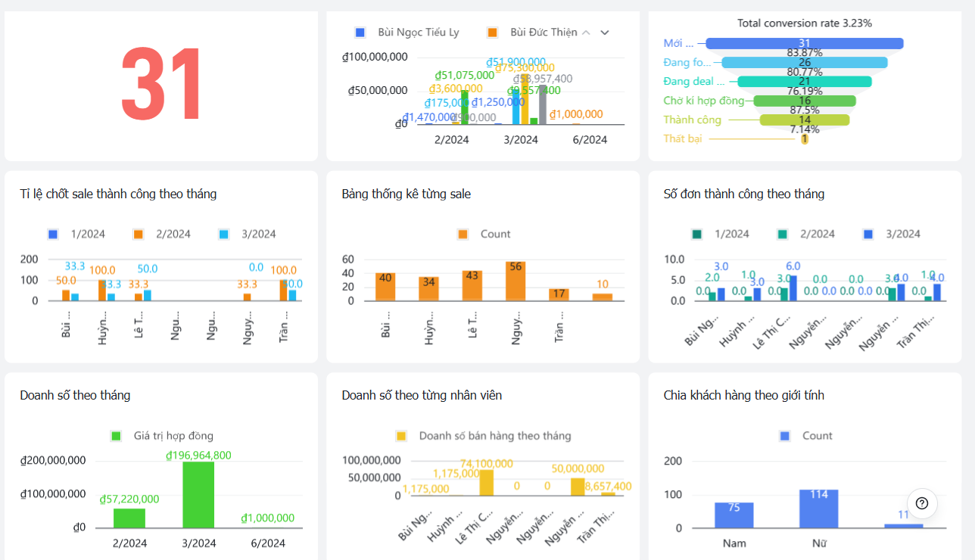975x560 pixels.
Task: Toggle Doanh số bán hàng theo tháng legend
Action: coord(484,436)
